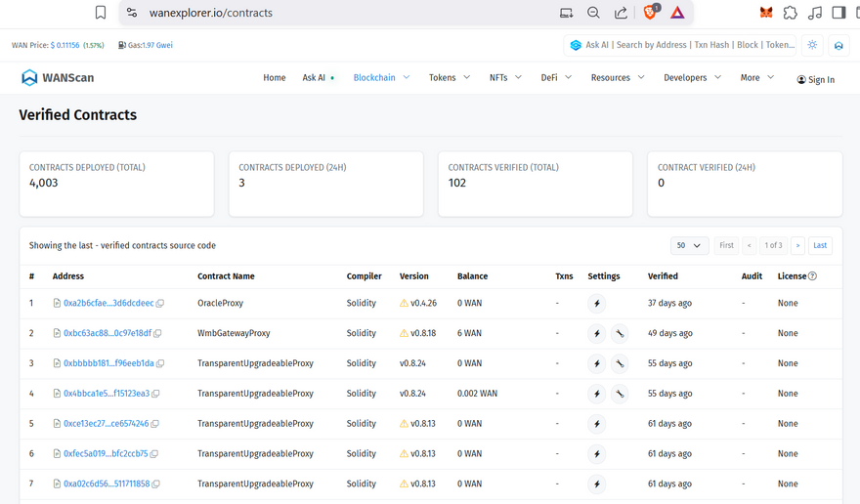The height and width of the screenshot is (504, 860).
Task: Toggle the light/dark theme sun button
Action: (x=812, y=45)
